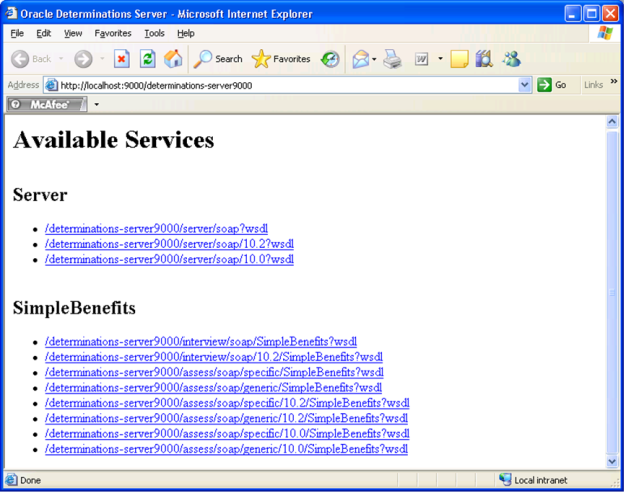Open the File menu

pyautogui.click(x=17, y=33)
